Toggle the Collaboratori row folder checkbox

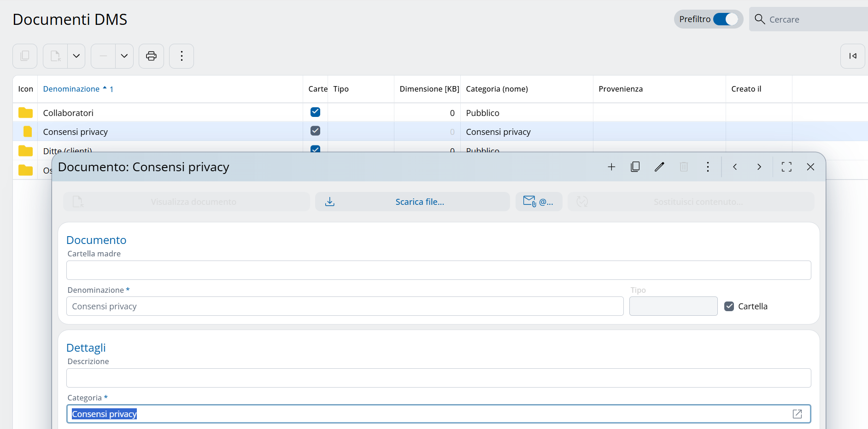pos(315,112)
